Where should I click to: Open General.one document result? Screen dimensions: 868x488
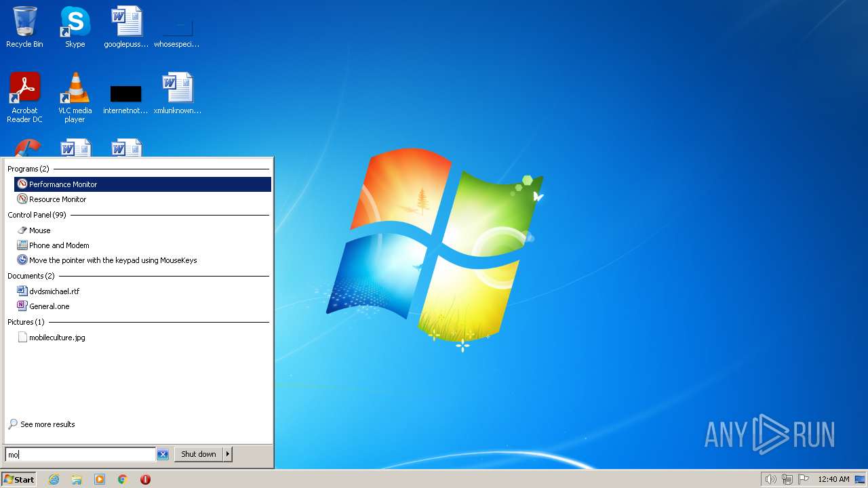(x=142, y=306)
